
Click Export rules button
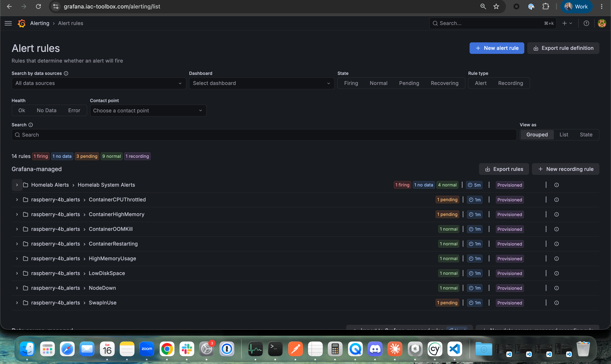click(504, 169)
